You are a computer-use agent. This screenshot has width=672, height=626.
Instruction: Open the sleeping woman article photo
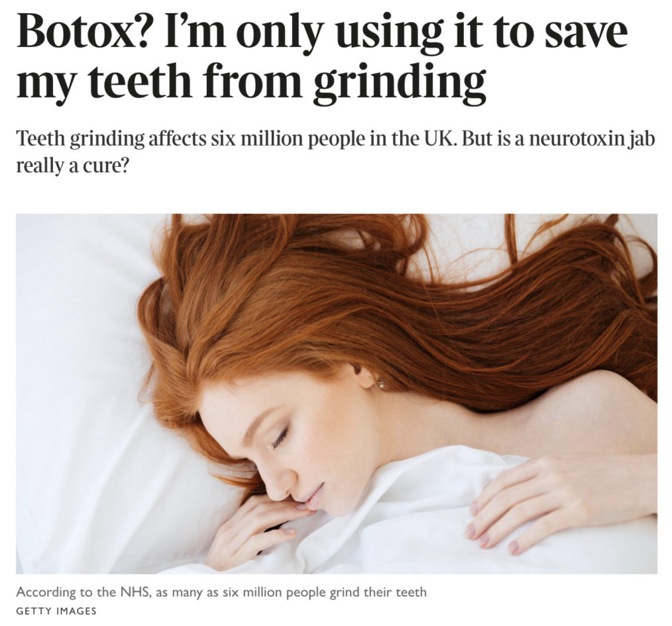pos(337,393)
